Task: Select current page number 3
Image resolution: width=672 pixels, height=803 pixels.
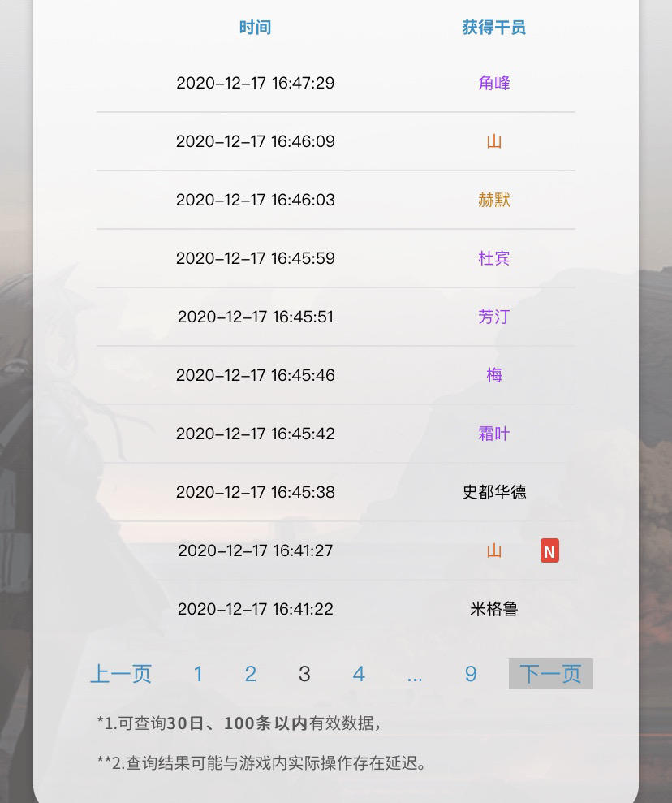Action: (x=304, y=674)
